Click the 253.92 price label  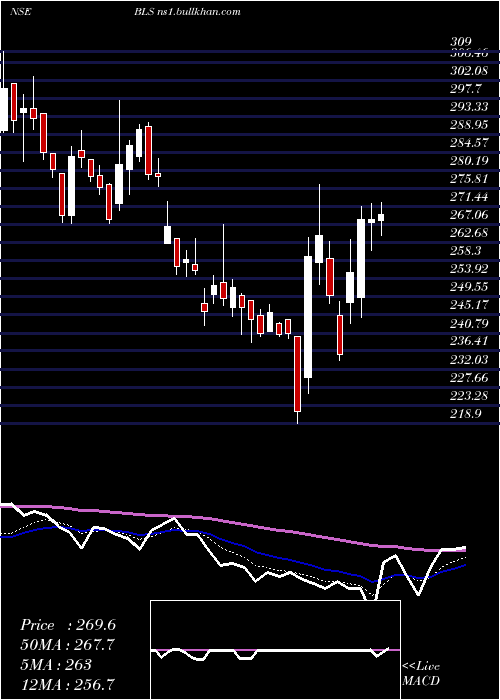click(x=470, y=269)
